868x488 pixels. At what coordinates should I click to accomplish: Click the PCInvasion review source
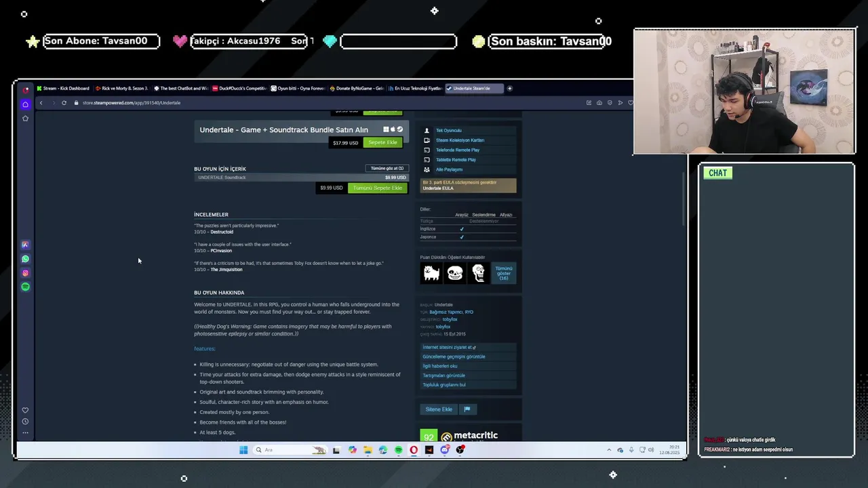[x=221, y=251]
